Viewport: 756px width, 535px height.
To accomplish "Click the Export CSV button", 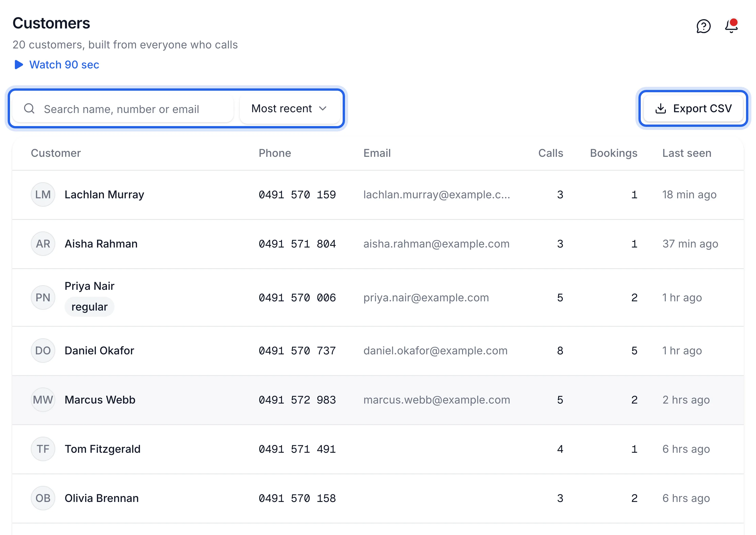I will [x=693, y=108].
